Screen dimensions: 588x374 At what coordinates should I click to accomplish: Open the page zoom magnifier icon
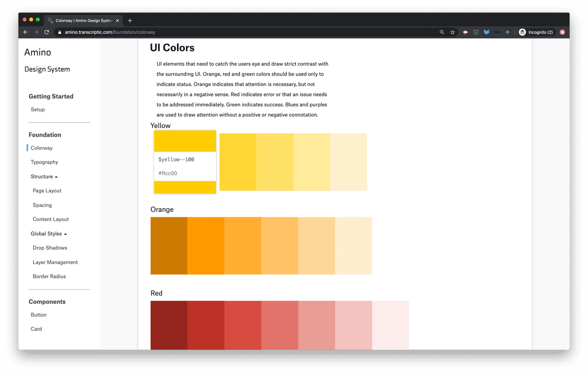[441, 32]
